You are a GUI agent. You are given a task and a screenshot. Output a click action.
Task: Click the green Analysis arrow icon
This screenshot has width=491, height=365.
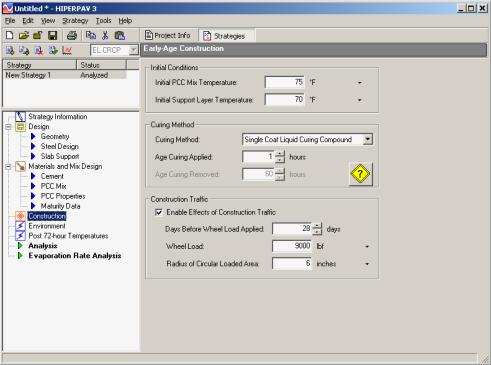pyautogui.click(x=20, y=246)
